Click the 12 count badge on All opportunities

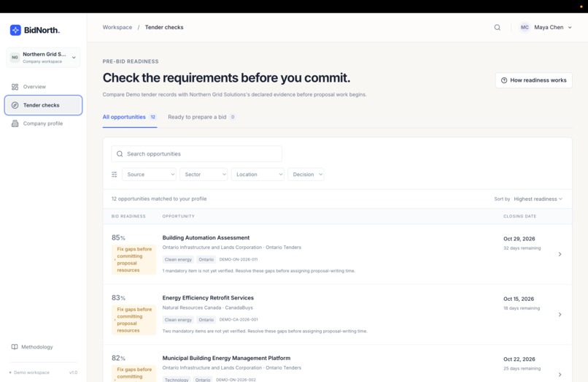coord(153,117)
